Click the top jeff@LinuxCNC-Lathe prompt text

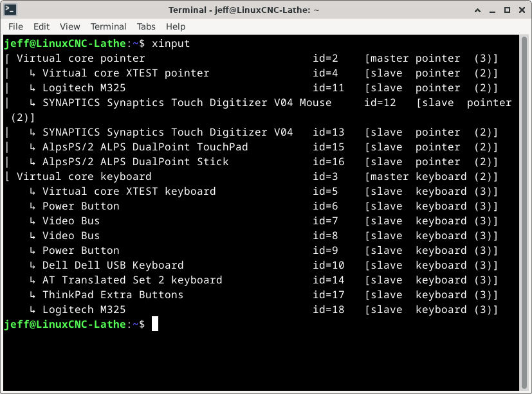[75, 44]
